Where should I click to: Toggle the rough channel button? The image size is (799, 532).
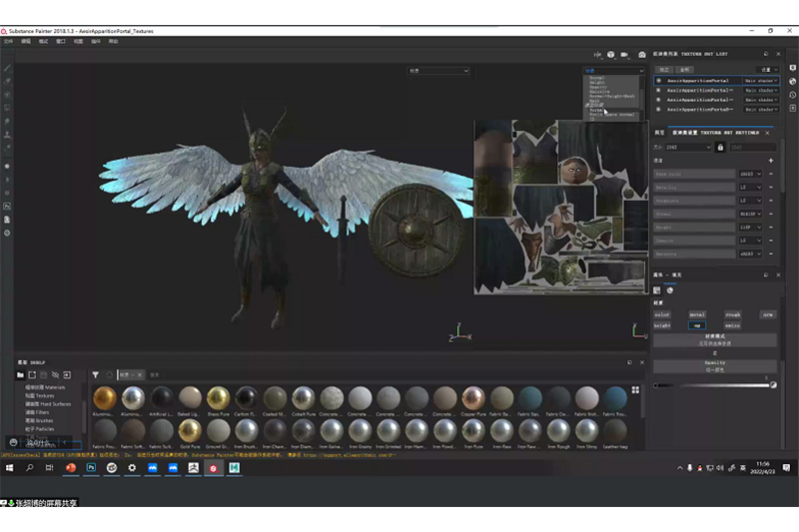[x=732, y=313]
